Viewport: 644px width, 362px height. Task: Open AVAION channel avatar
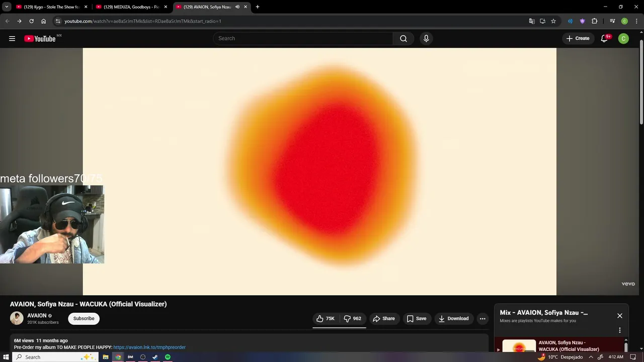(17, 318)
